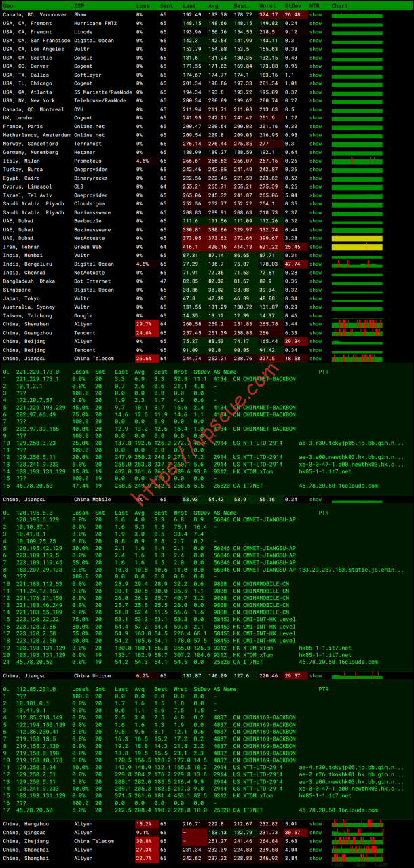Click show for Jiangsu China Unicom row
The image size is (414, 868).
click(x=316, y=675)
